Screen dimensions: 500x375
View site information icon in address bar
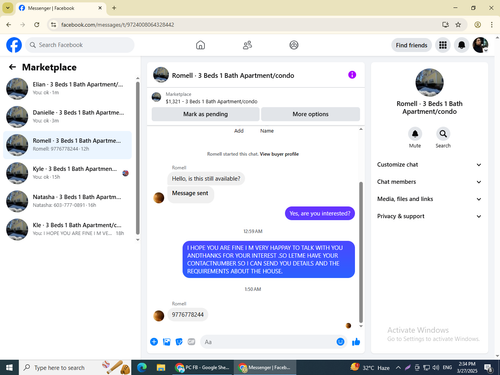pyautogui.click(x=53, y=25)
